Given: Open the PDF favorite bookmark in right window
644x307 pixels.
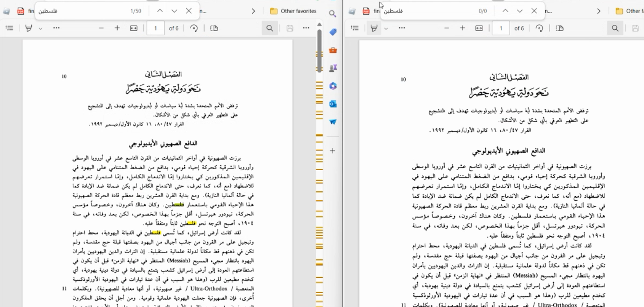Looking at the screenshot, I should [x=371, y=11].
